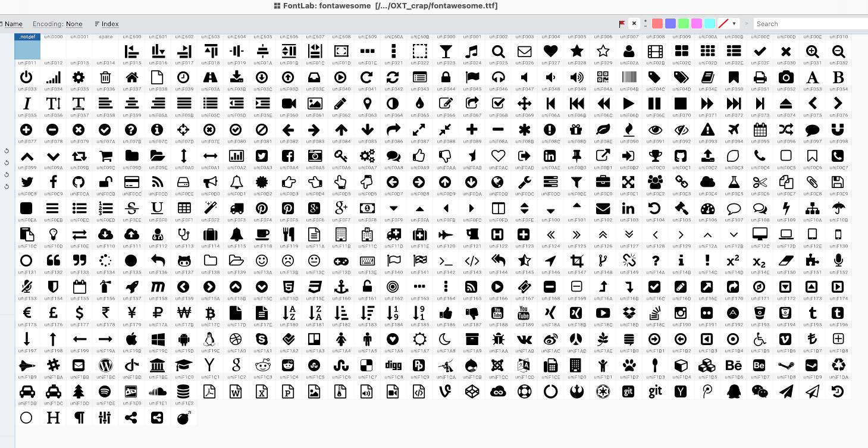Clear flag using the X button
Viewport: 868px width, 448px height.
coord(634,24)
